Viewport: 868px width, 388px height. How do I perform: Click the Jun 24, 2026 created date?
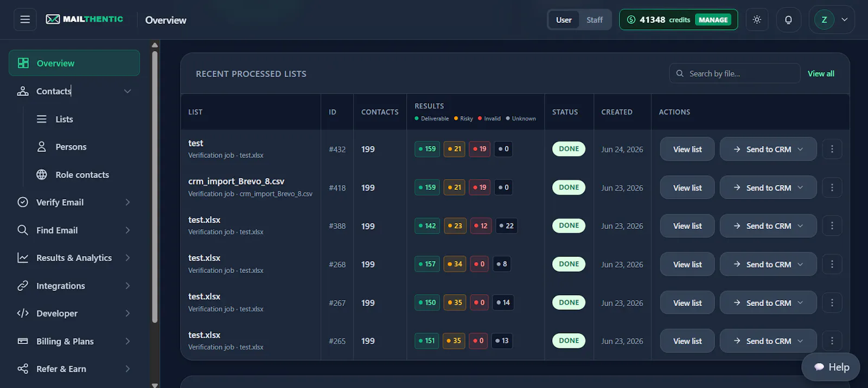tap(622, 149)
